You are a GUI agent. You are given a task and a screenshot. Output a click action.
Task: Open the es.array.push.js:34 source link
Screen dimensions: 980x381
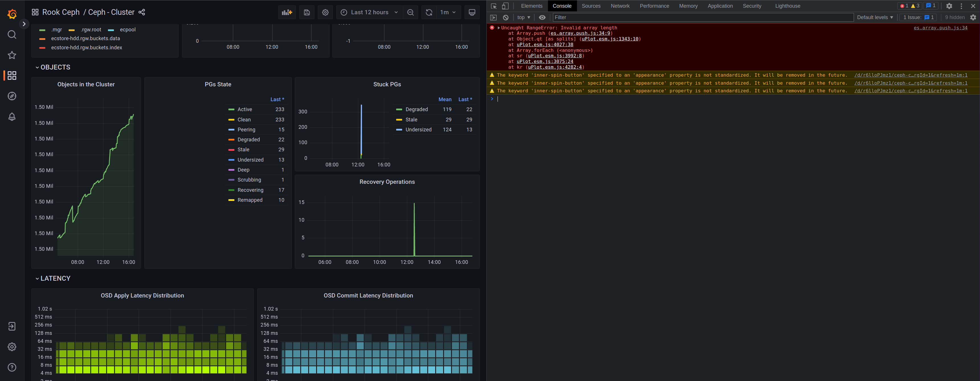tap(940, 27)
